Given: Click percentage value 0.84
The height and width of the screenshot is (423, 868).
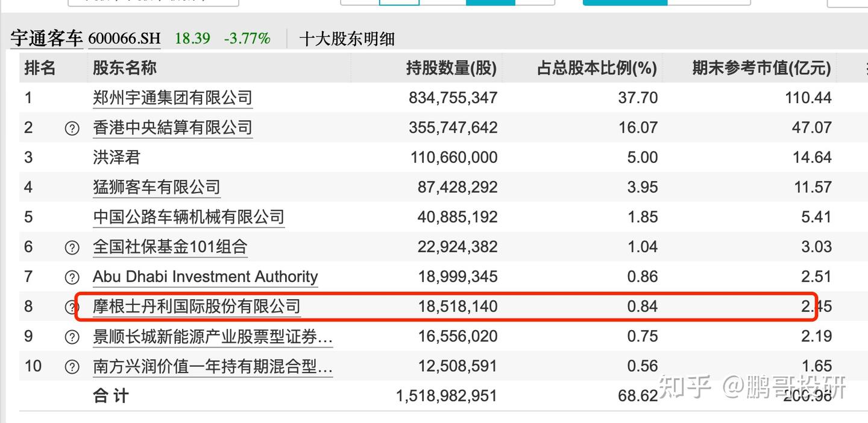Looking at the screenshot, I should 643,307.
